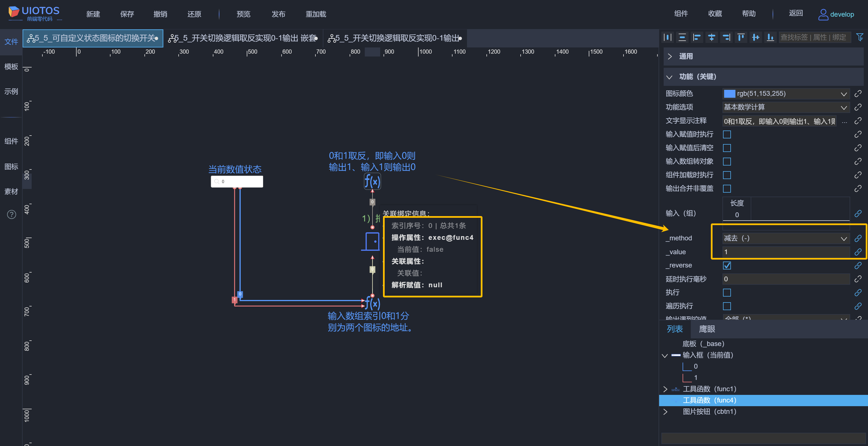Click the align left toolbar icon
This screenshot has width=868, height=446.
[697, 37]
